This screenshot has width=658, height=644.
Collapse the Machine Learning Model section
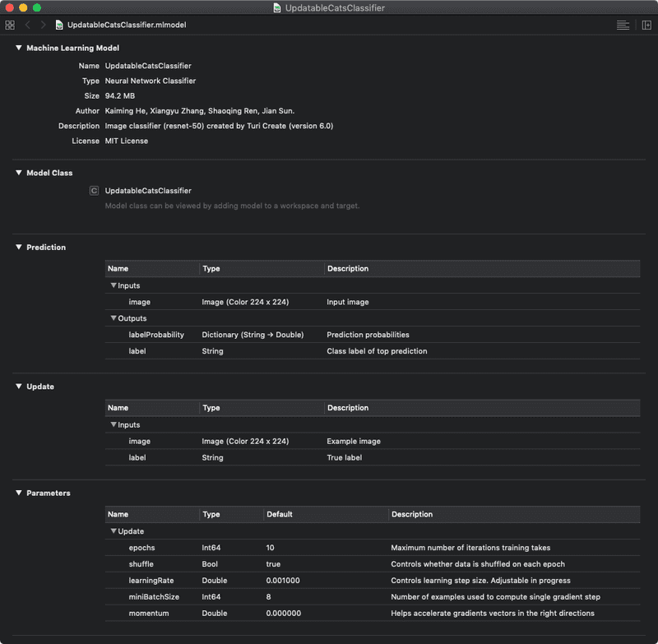coord(18,48)
